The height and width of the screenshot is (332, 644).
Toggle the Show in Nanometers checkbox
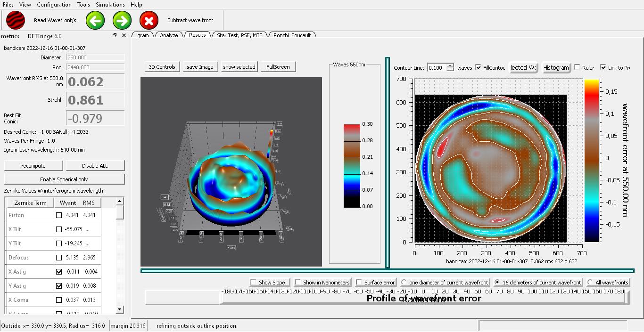pos(297,283)
